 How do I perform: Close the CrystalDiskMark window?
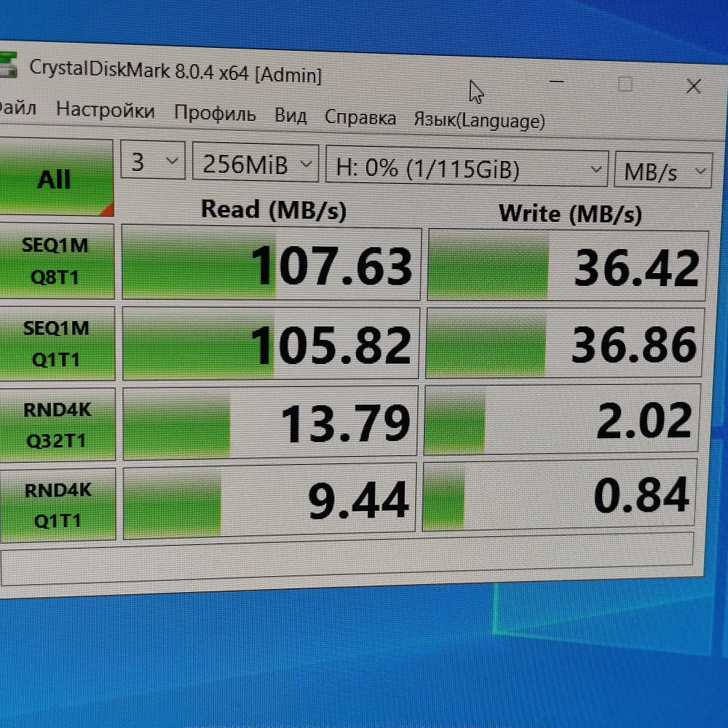[694, 86]
